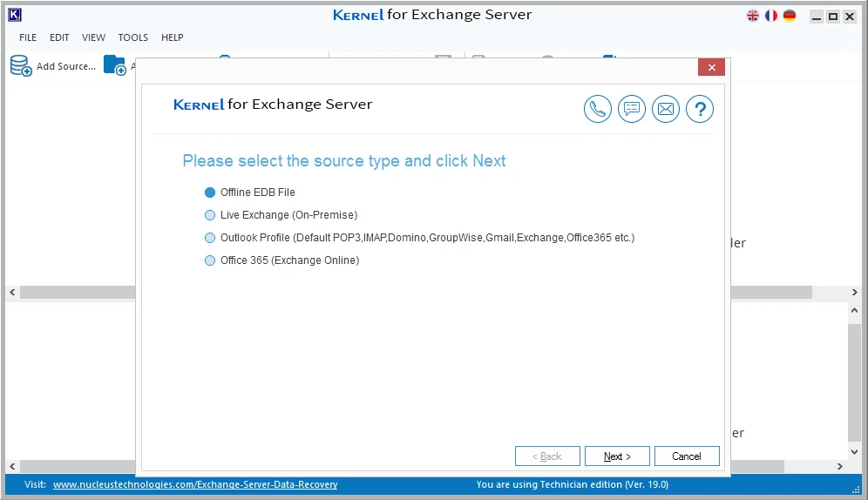
Task: Select Office 365 (Exchange Online) option
Action: click(281, 260)
